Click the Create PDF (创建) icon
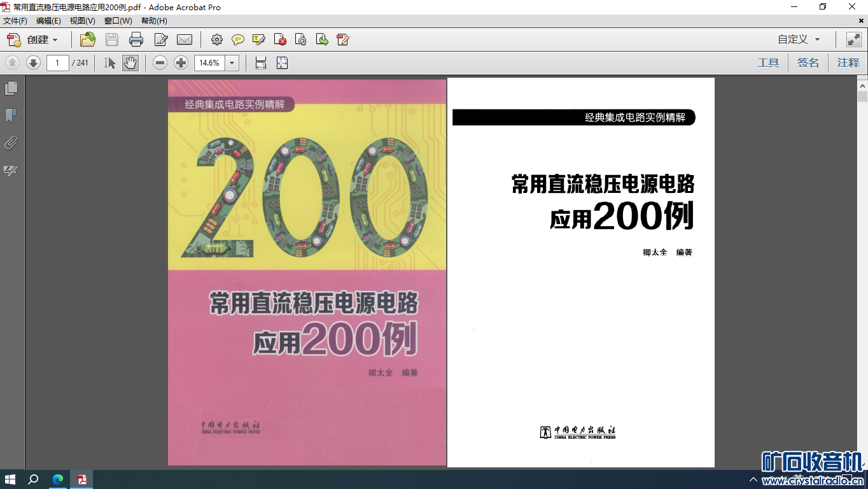The width and height of the screenshot is (868, 489). tap(14, 40)
